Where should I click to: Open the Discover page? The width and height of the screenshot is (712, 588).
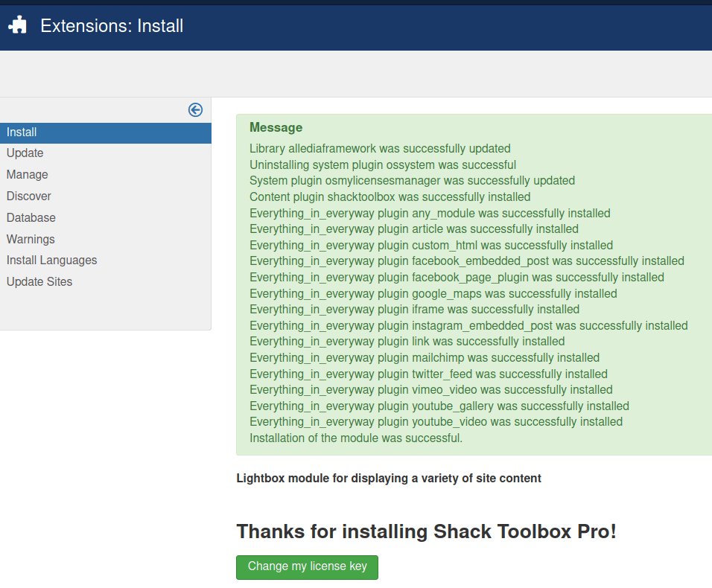click(28, 196)
